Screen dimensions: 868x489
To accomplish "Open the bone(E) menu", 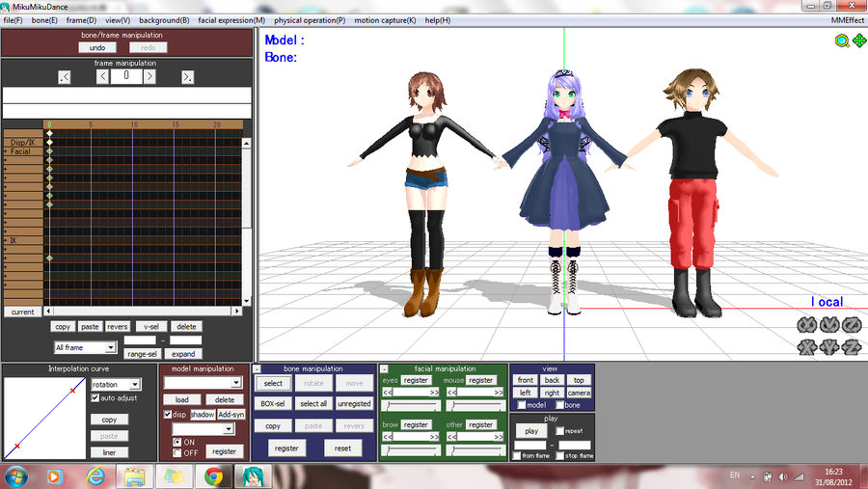I will coord(44,20).
